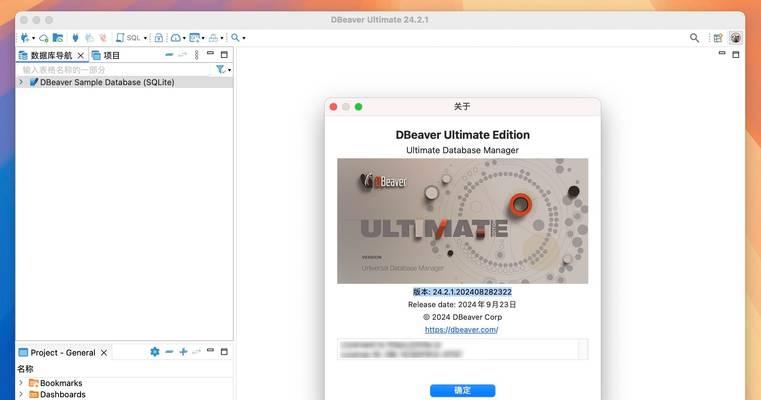Open the https://dbeaver.com/ link
Screen dimensions: 761x400
462,330
